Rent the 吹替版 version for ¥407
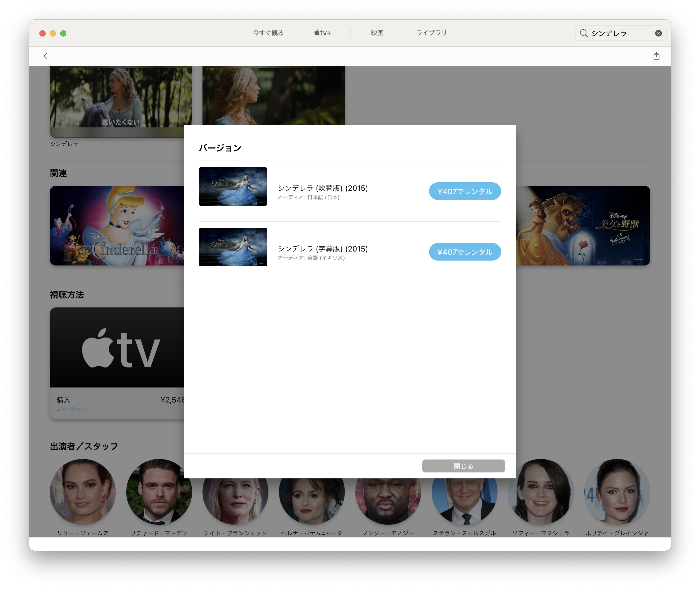Screen dimensions: 700x589 point(464,191)
